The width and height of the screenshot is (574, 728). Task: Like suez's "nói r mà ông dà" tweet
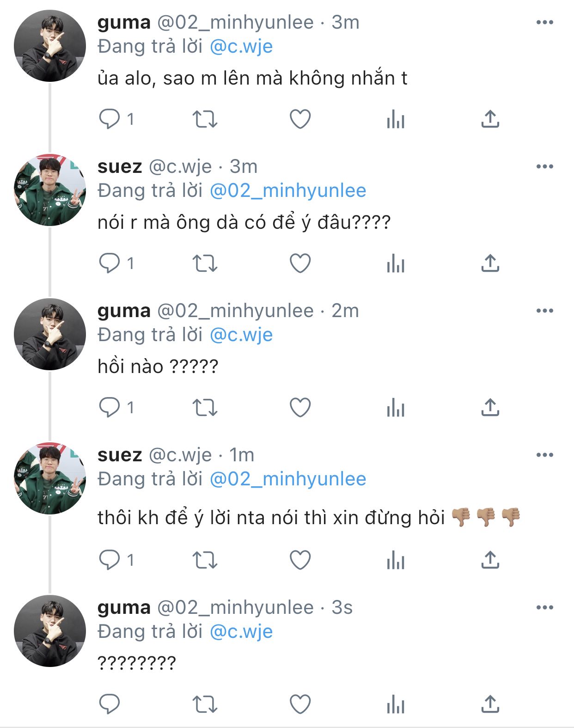coord(300,263)
